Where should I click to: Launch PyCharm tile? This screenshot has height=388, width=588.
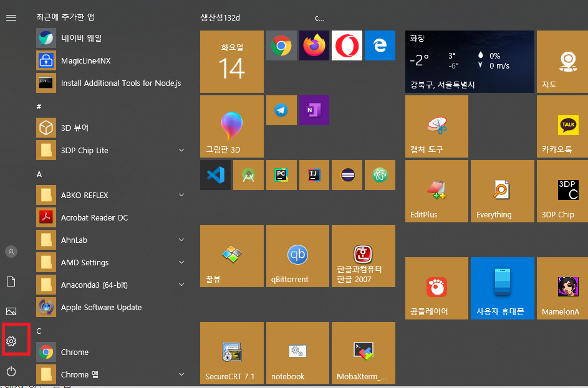point(281,175)
